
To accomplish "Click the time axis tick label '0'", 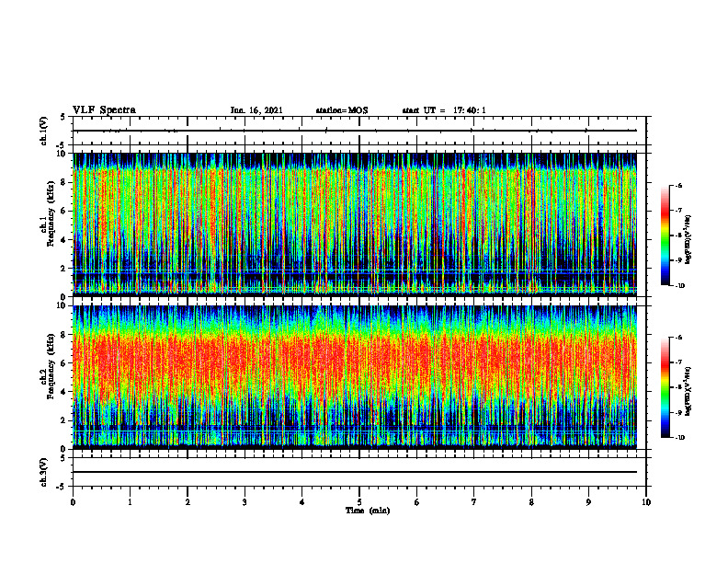I will pyautogui.click(x=73, y=502).
